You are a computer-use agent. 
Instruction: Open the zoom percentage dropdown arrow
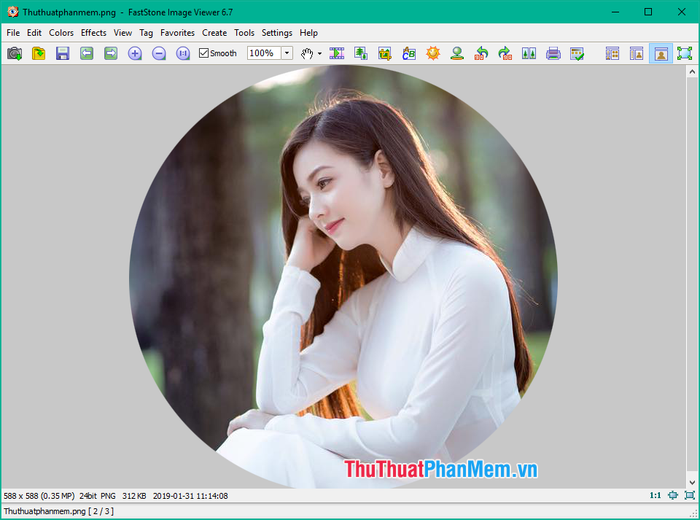(x=287, y=53)
